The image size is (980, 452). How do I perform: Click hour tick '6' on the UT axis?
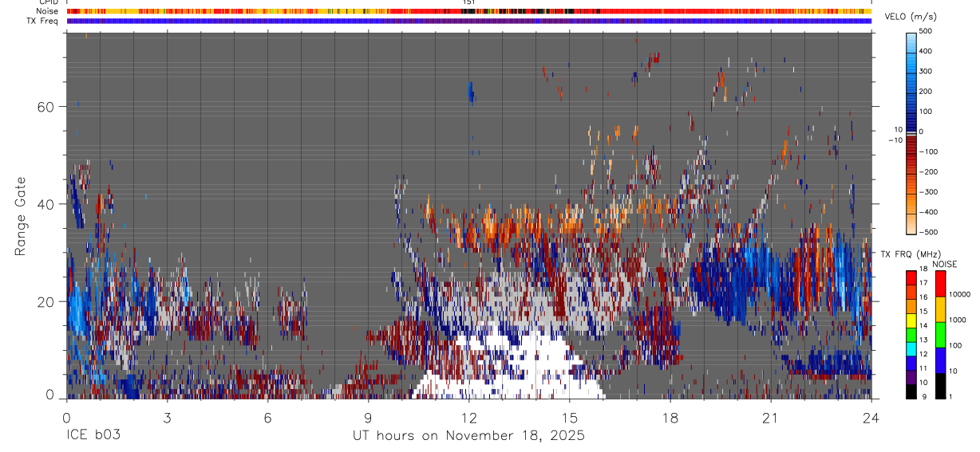pos(267,418)
